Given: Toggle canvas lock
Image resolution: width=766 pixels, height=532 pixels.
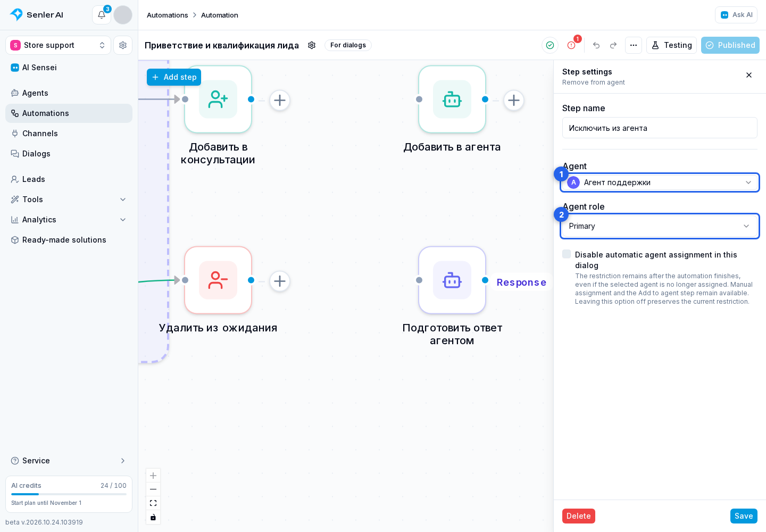Looking at the screenshot, I should tap(153, 517).
